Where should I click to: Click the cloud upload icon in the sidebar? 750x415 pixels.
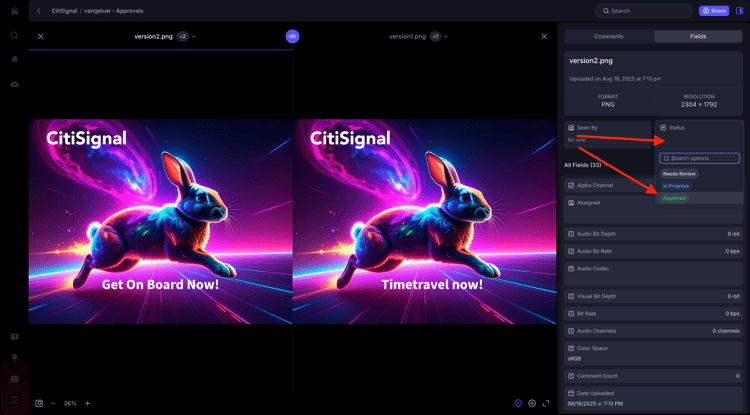[x=14, y=84]
